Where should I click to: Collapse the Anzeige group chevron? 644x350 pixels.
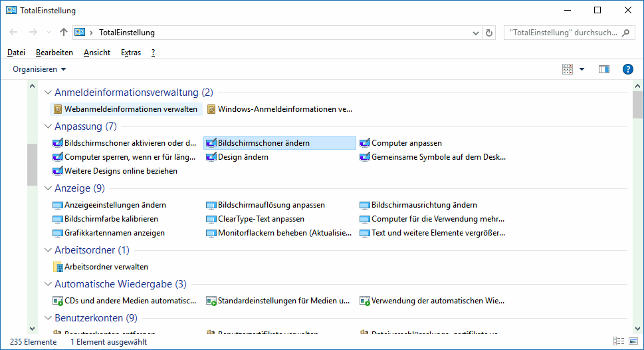click(48, 188)
